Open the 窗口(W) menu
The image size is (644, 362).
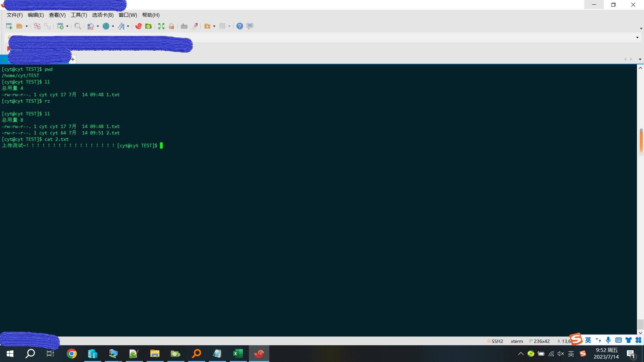[128, 15]
